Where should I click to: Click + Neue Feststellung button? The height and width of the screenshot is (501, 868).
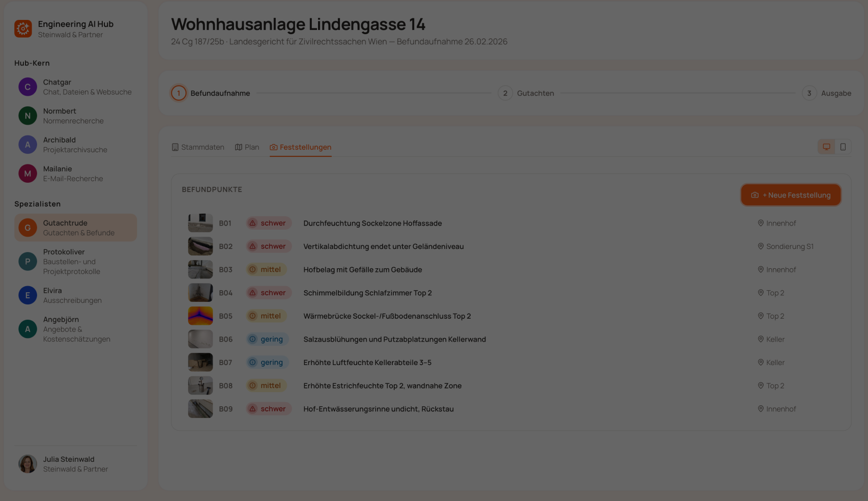pos(791,195)
